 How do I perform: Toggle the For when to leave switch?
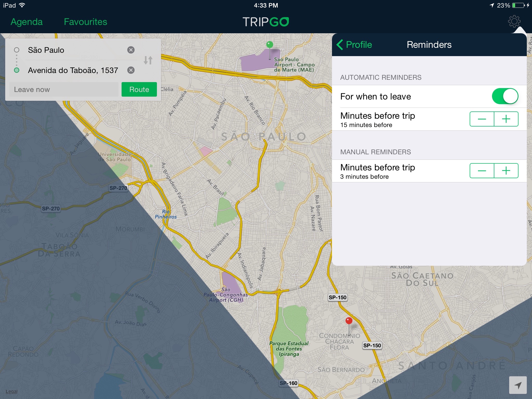[505, 96]
